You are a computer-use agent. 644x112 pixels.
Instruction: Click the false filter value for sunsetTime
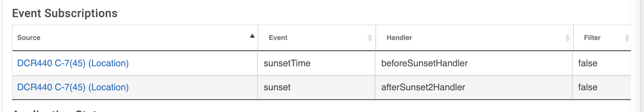click(x=588, y=63)
